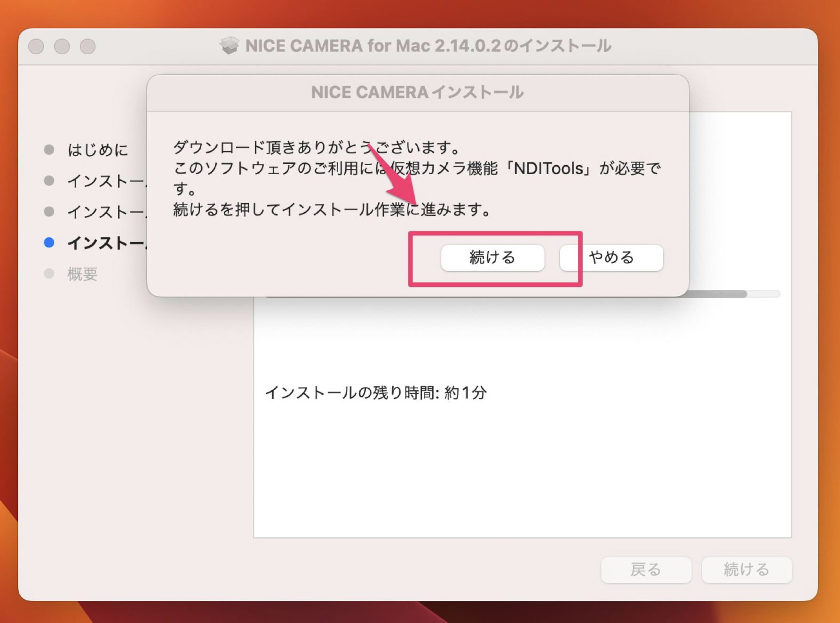
Task: Click the インストールの残り時間: 約1分 text
Action: (376, 392)
